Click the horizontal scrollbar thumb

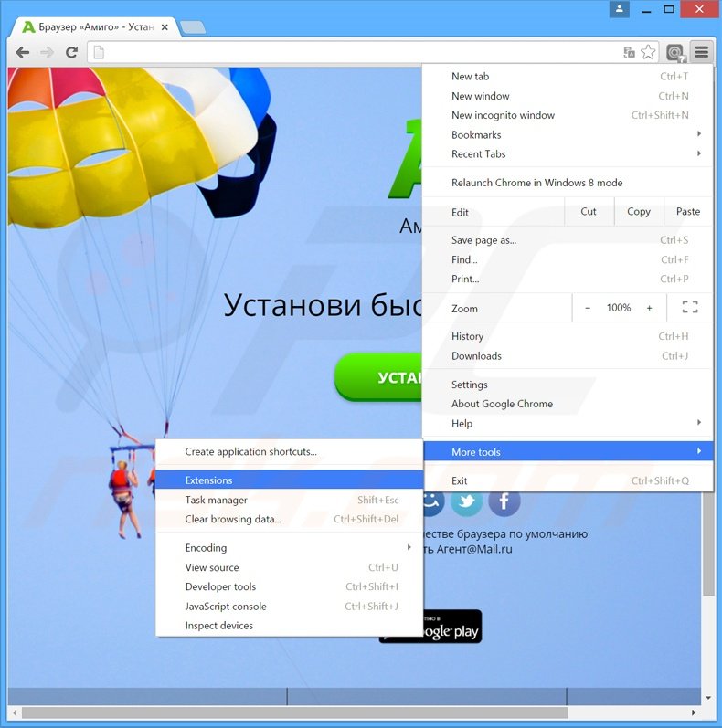coord(295,712)
